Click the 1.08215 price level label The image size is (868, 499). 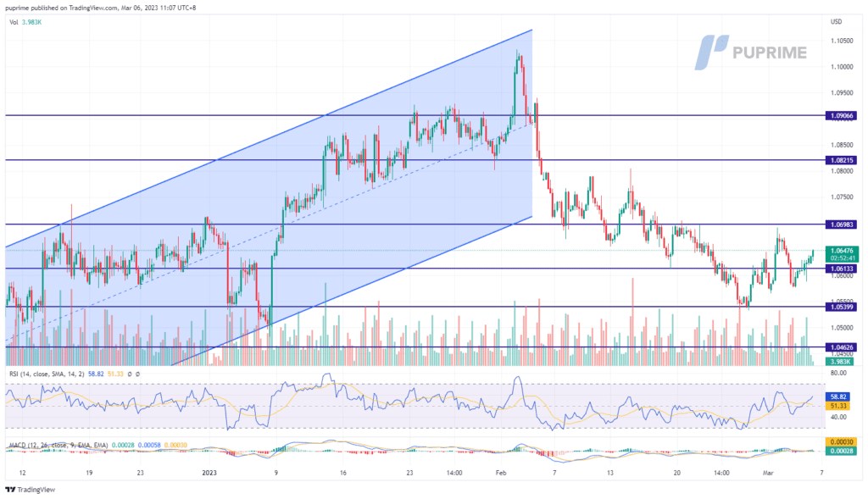842,160
